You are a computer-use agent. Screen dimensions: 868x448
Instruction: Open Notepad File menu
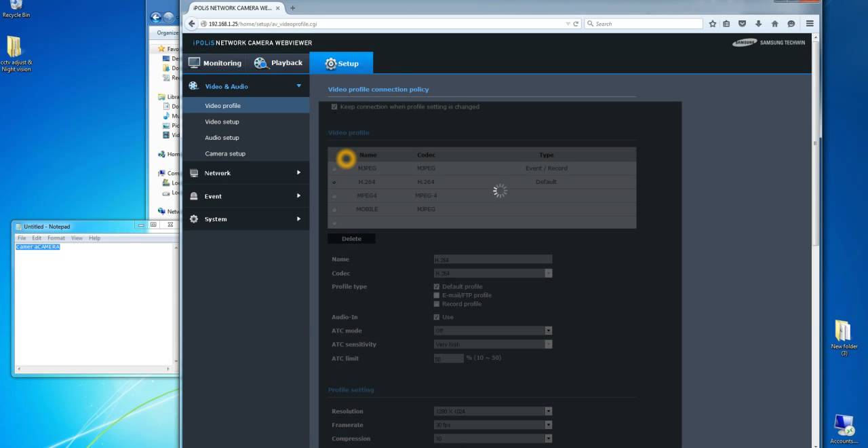[x=22, y=238]
